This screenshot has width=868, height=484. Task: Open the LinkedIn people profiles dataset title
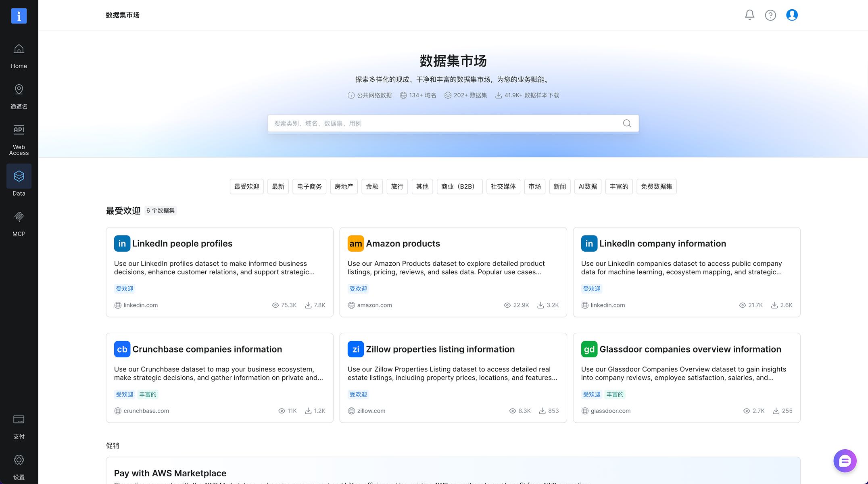182,244
